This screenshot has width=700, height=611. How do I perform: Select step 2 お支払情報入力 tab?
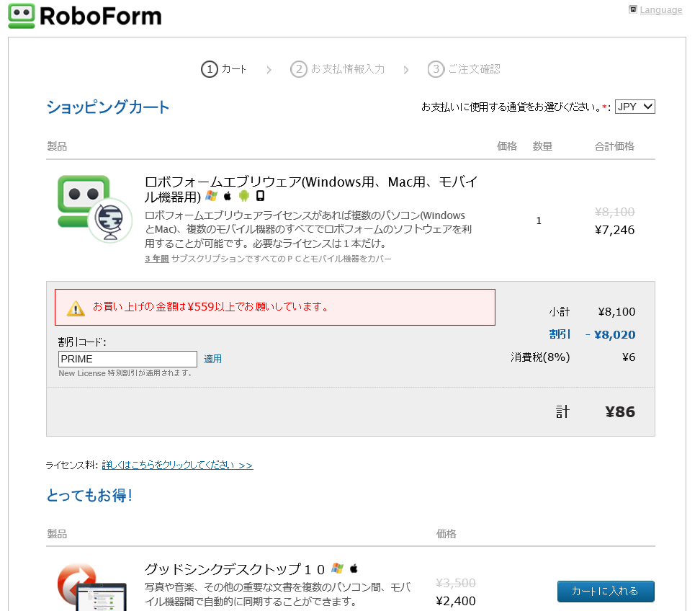[x=338, y=69]
